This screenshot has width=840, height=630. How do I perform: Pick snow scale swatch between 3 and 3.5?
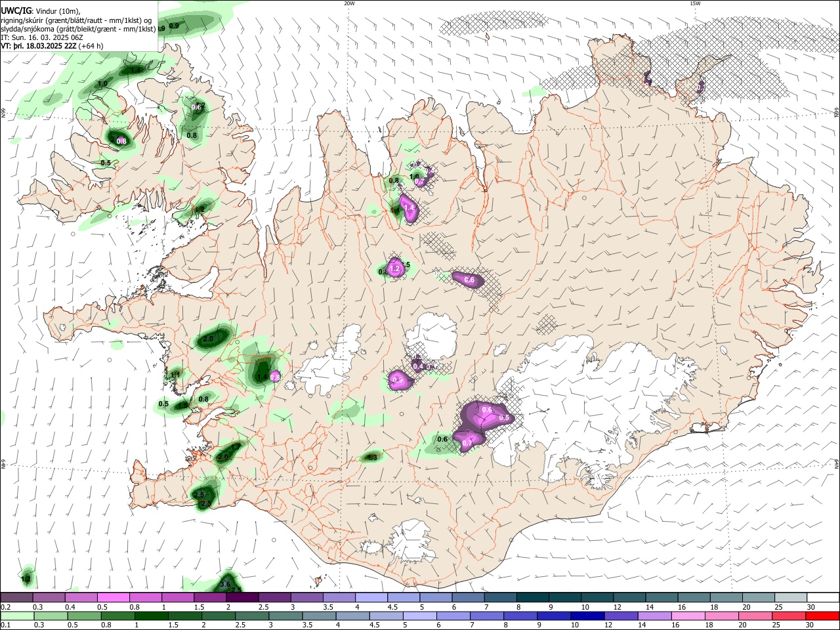pos(307,598)
